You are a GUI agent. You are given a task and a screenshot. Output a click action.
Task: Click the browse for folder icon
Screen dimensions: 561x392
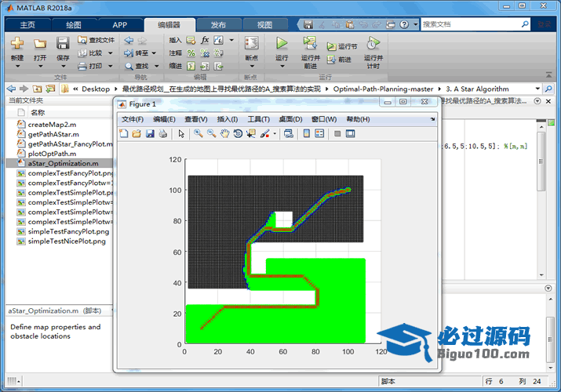coord(50,89)
